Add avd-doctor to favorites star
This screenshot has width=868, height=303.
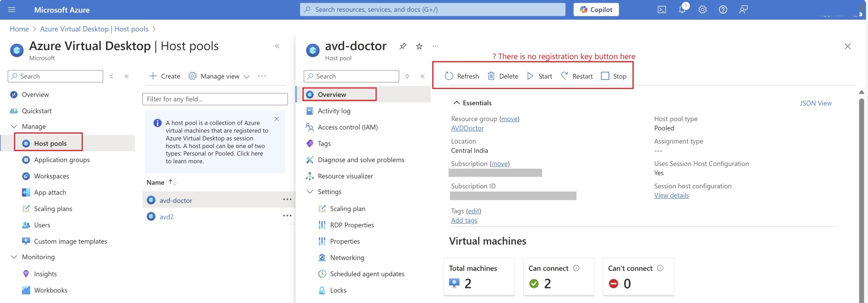419,46
